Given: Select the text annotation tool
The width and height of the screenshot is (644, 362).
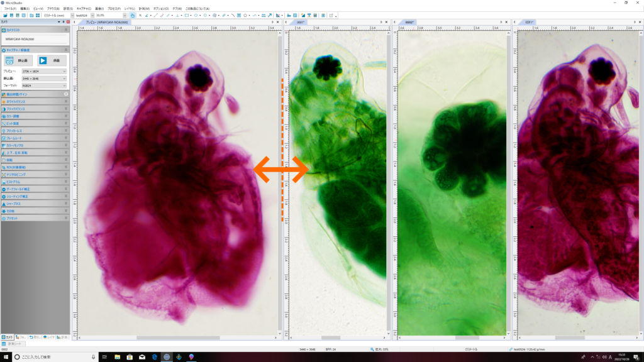Looking at the screenshot, I should point(238,16).
